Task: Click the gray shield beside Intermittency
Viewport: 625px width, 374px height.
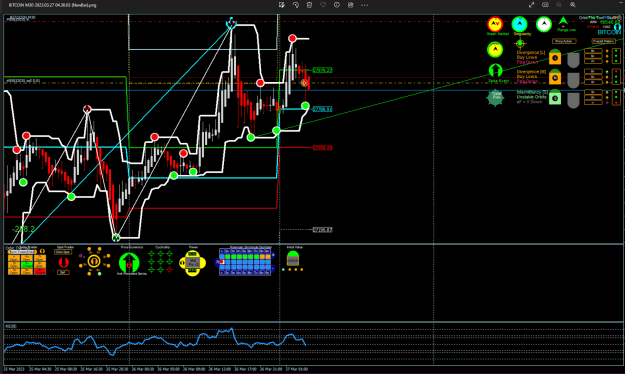Action: point(573,100)
